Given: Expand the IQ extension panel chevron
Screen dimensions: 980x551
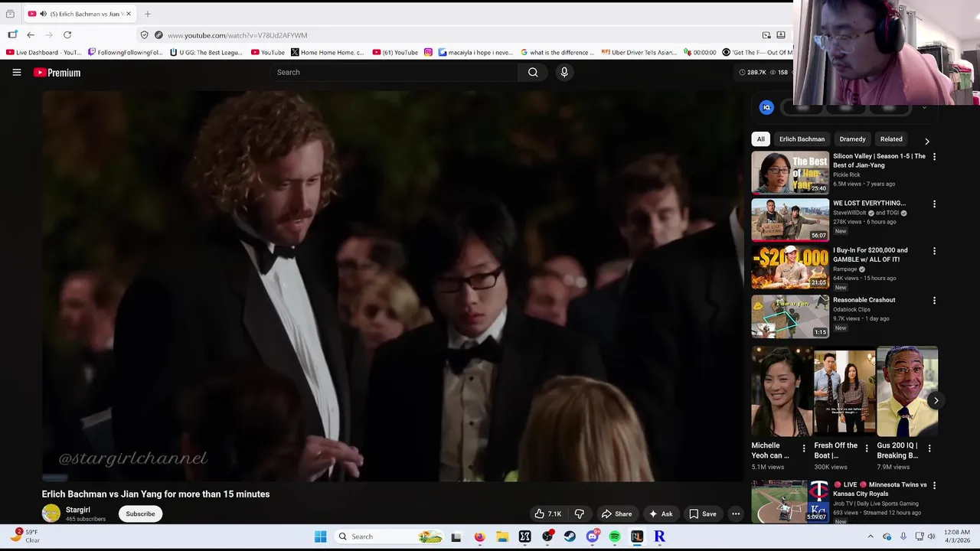Looking at the screenshot, I should 924,107.
